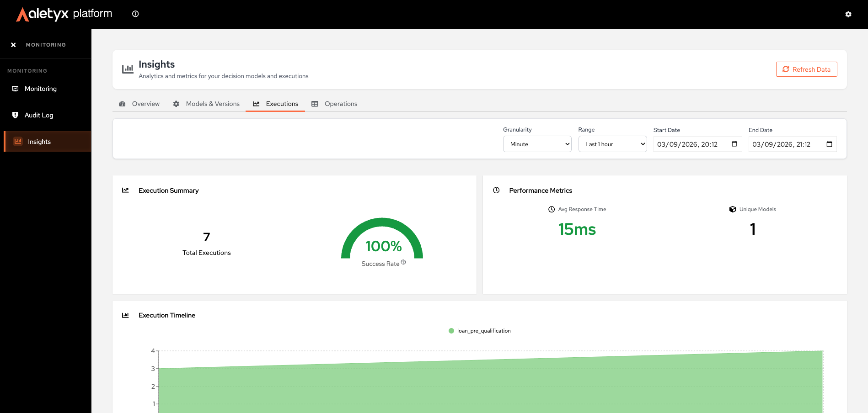The height and width of the screenshot is (413, 868).
Task: Toggle the loan_pre_qualification legend dot
Action: click(451, 331)
